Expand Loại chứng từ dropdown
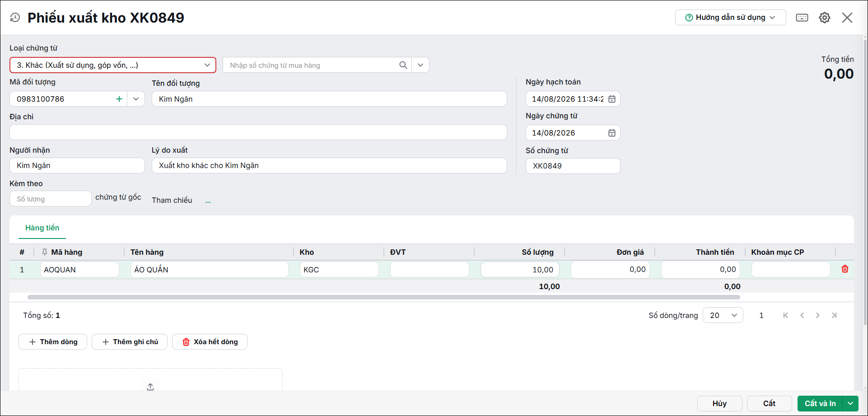 point(207,65)
